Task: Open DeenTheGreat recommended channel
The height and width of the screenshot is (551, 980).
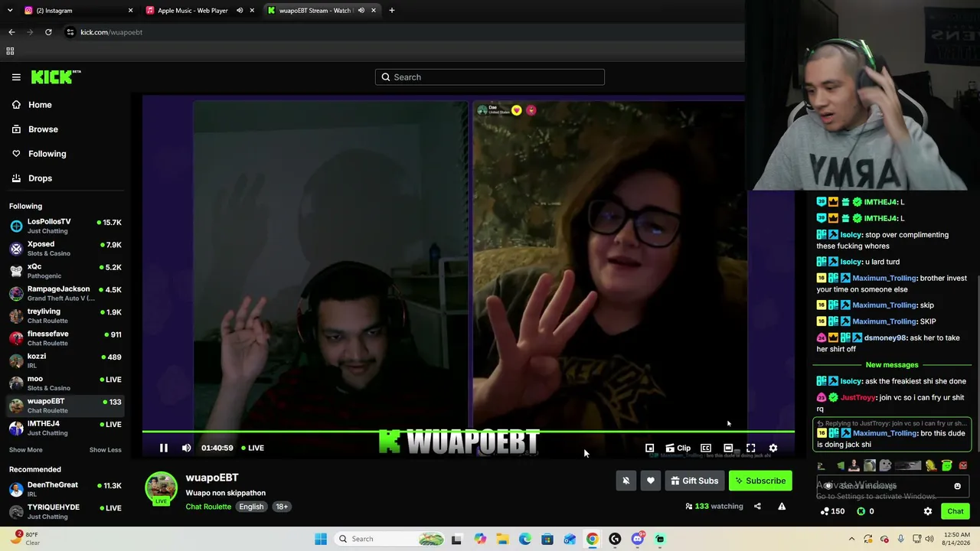Action: (66, 489)
